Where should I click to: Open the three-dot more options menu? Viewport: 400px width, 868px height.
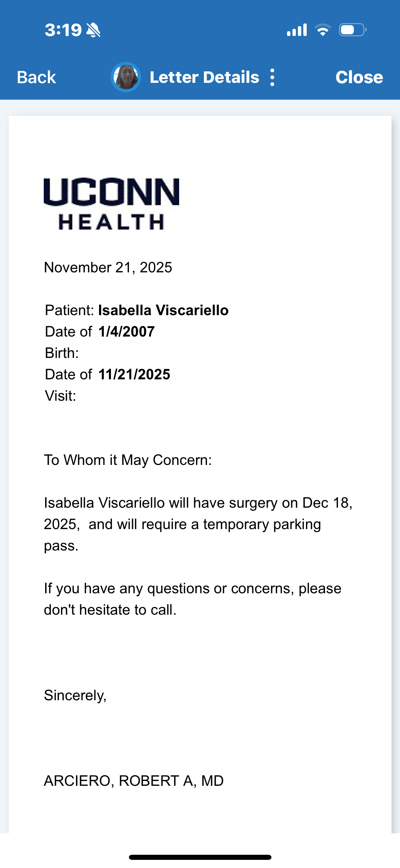[272, 77]
